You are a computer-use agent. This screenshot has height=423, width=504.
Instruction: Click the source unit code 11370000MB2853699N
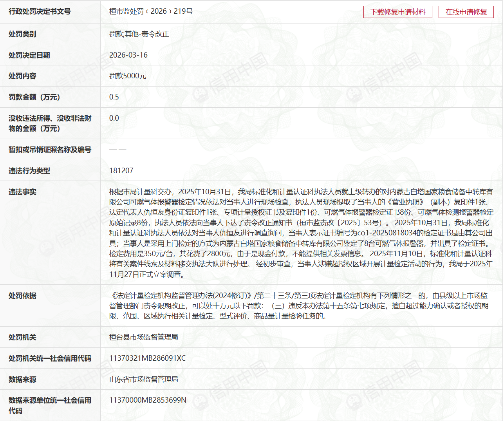click(x=148, y=400)
